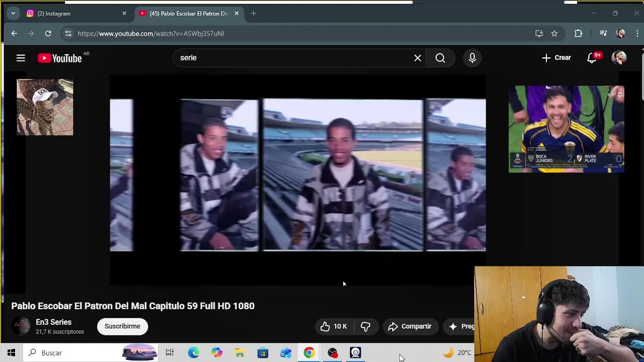Open Chrome media controls icon

coord(603,34)
